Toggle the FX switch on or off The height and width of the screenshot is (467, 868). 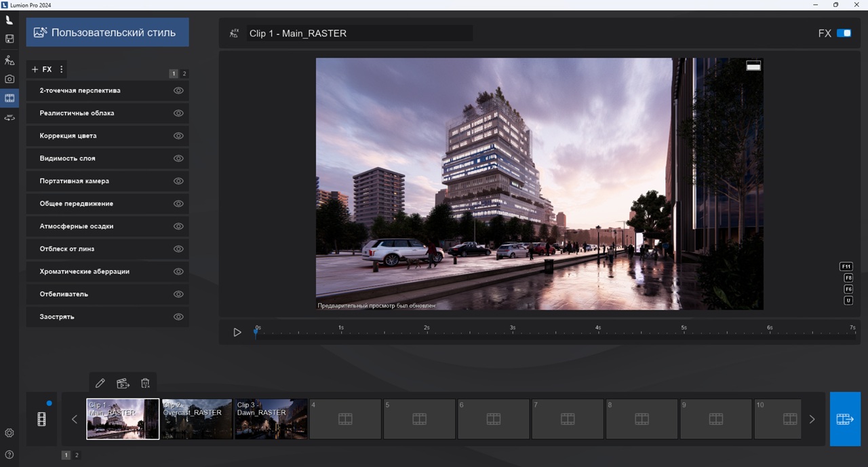click(x=844, y=33)
